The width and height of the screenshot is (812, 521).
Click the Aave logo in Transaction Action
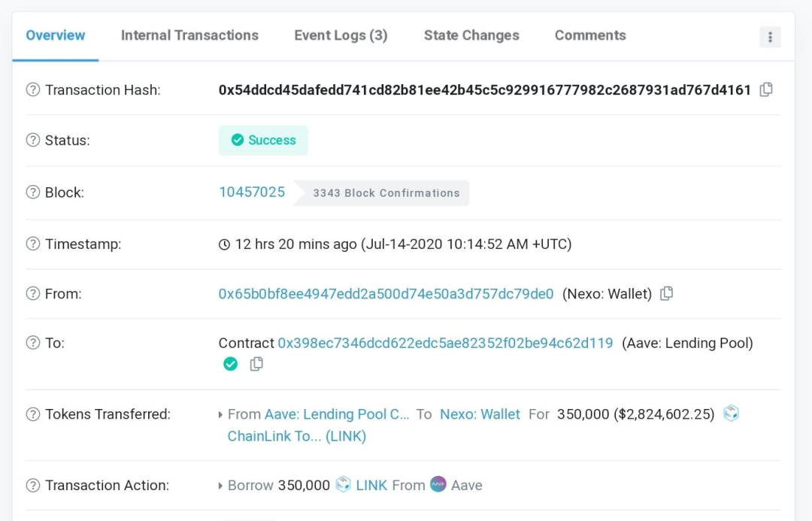(x=437, y=485)
